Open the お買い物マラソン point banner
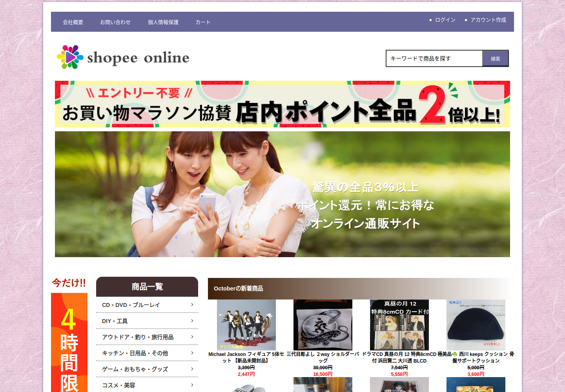The height and width of the screenshot is (392, 565). (282, 104)
